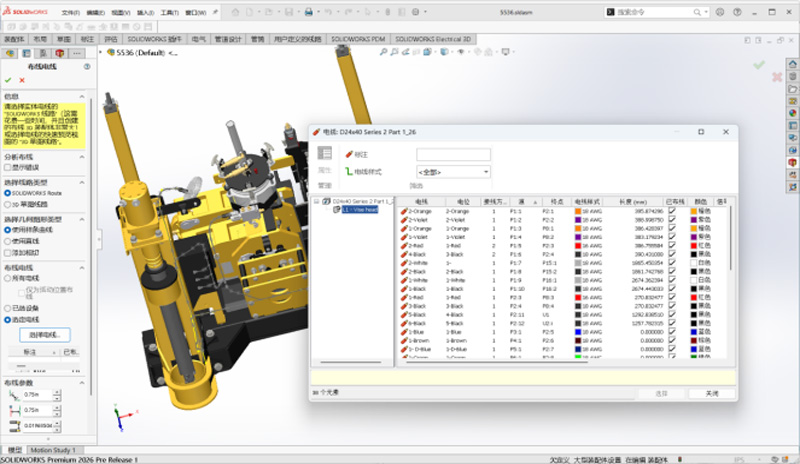This screenshot has height=464, width=800.
Task: Click the 选择电线... button
Action: coord(43,333)
